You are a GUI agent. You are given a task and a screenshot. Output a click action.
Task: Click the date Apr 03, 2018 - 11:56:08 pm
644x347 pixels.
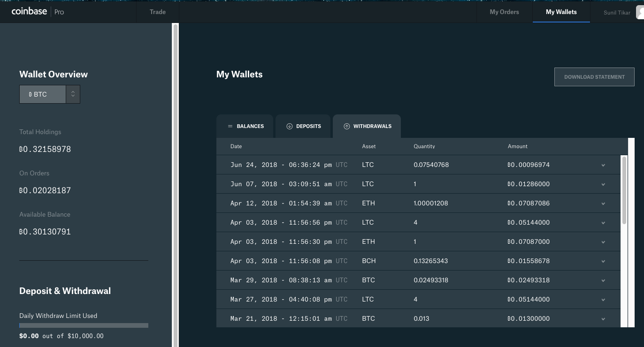(x=281, y=261)
